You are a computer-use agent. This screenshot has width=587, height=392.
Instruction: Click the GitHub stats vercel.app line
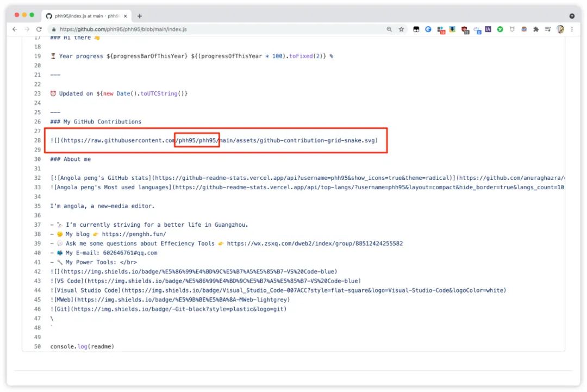click(x=307, y=178)
